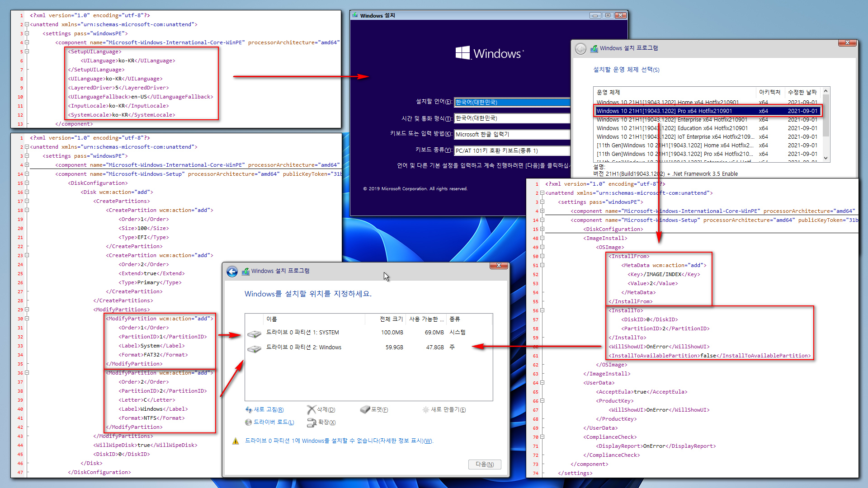Close the OS selection dialog
The height and width of the screenshot is (488, 868).
(x=847, y=43)
